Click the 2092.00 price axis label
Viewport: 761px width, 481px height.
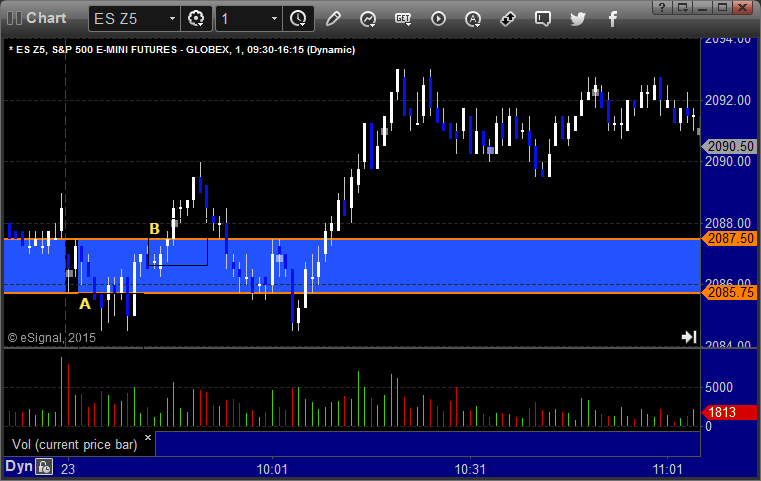[x=728, y=100]
